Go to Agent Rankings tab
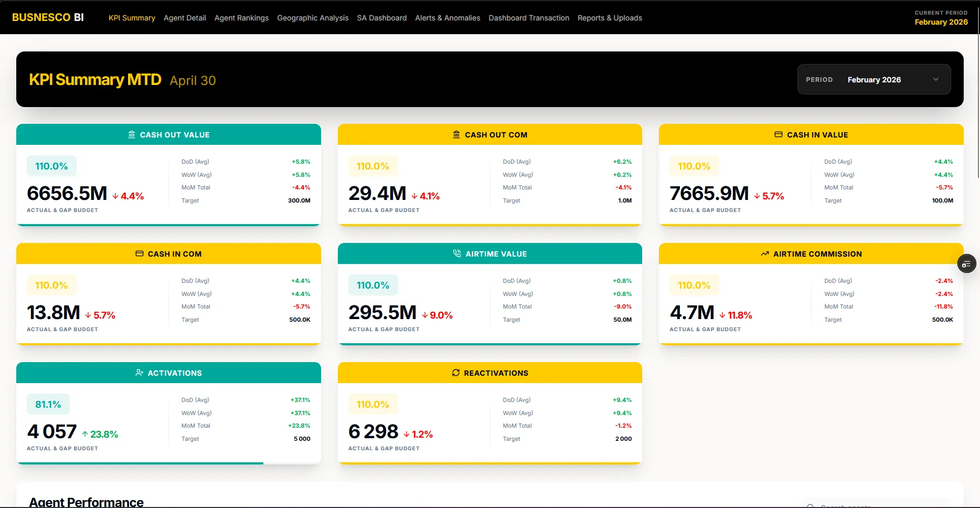This screenshot has height=508, width=980. (241, 18)
